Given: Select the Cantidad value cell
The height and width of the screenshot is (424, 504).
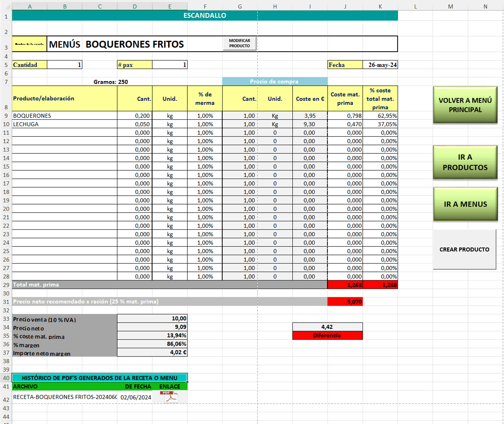Looking at the screenshot, I should tap(65, 65).
